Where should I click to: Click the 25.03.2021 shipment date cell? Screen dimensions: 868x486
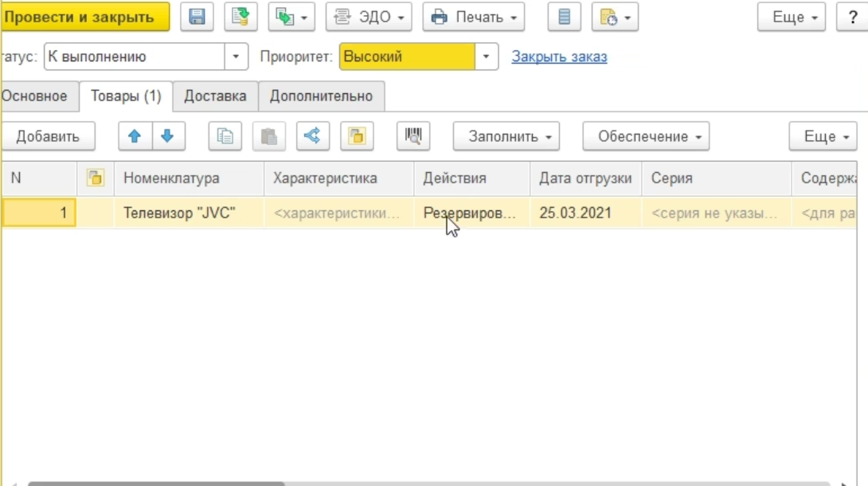pyautogui.click(x=586, y=213)
